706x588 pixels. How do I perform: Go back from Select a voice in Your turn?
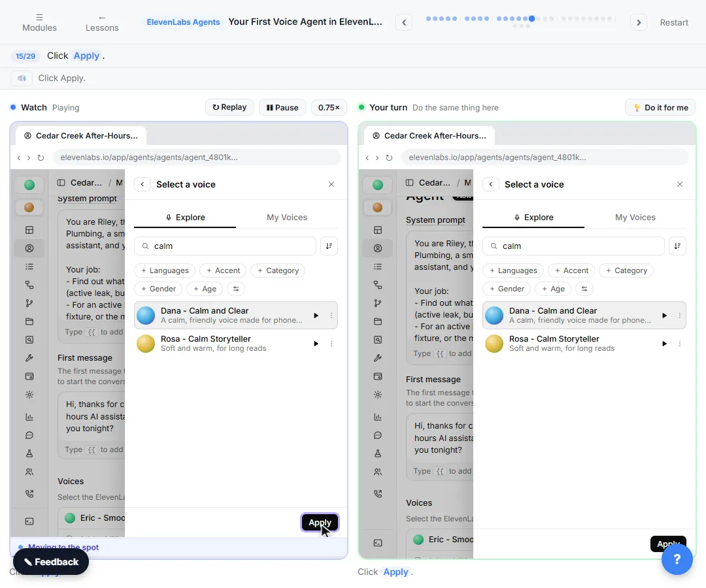click(491, 184)
